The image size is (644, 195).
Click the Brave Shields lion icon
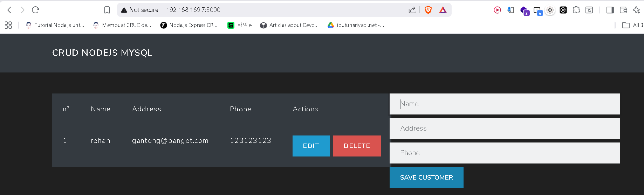click(x=428, y=10)
